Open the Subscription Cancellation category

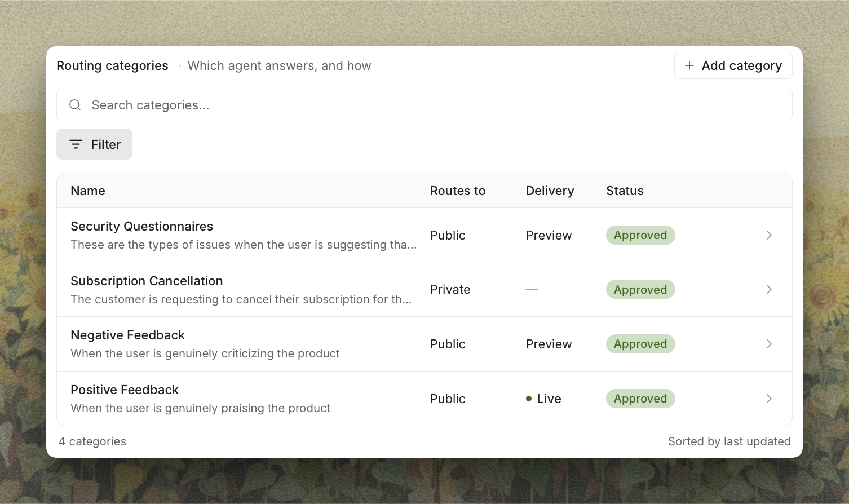click(424, 289)
